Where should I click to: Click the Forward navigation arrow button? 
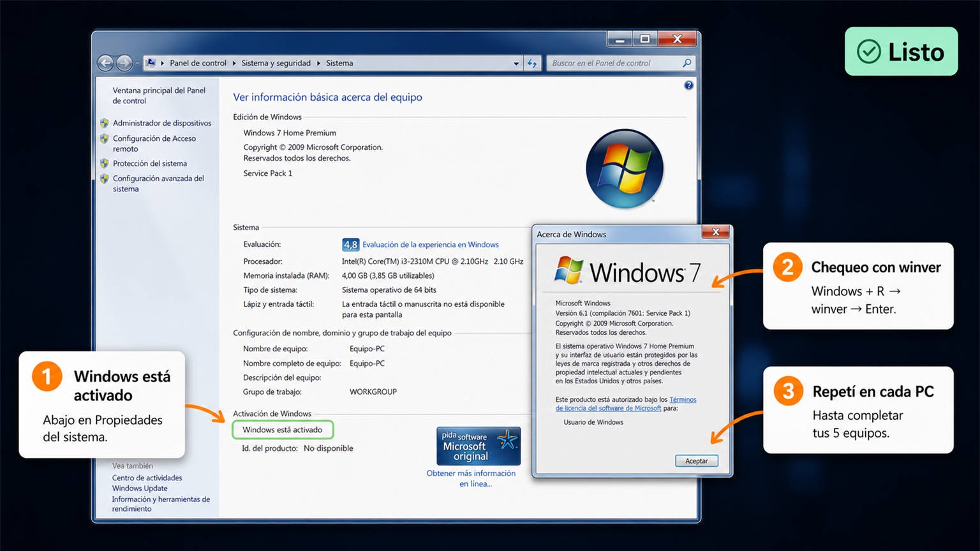coord(124,62)
